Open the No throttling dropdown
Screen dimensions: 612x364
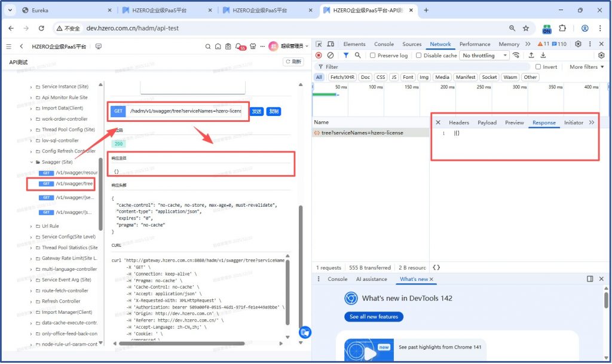click(484, 56)
